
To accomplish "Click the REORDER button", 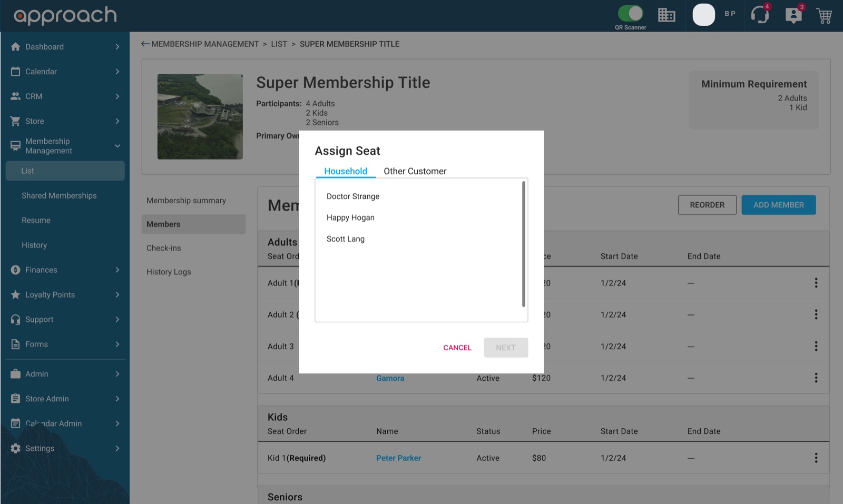I will tap(707, 205).
